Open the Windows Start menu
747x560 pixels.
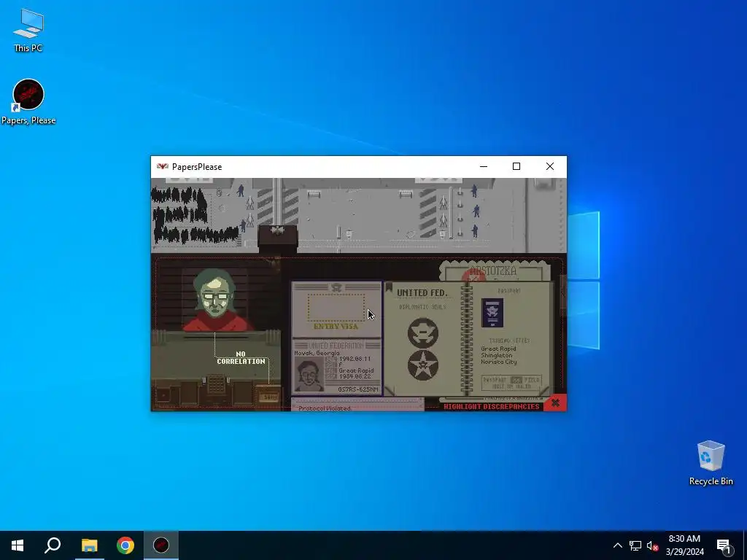pos(18,545)
